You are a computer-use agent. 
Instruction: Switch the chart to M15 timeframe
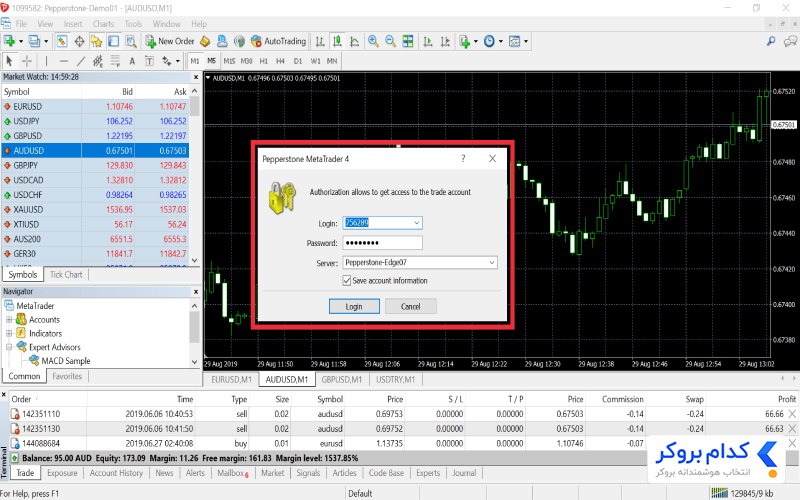229,61
